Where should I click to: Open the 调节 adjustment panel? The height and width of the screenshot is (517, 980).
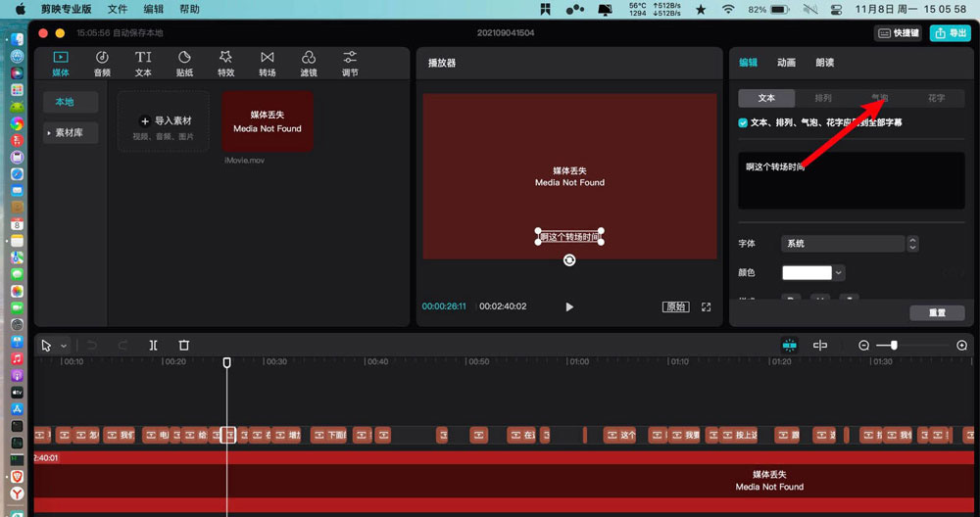click(350, 64)
